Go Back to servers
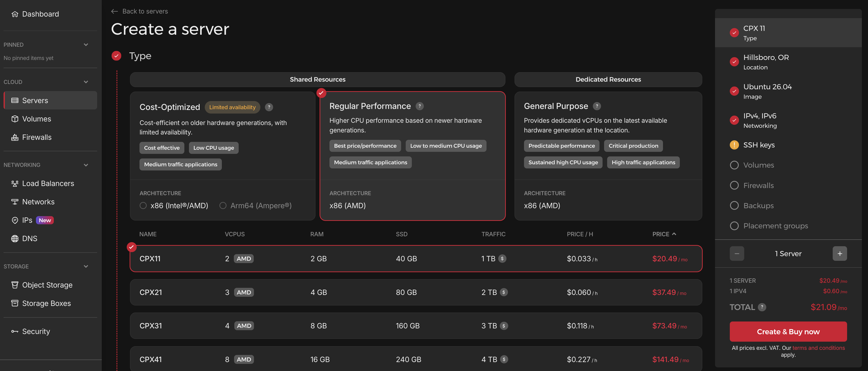868x371 pixels. (145, 11)
